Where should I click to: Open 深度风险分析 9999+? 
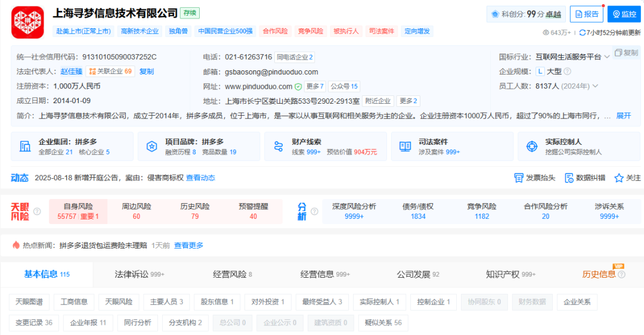[354, 212]
